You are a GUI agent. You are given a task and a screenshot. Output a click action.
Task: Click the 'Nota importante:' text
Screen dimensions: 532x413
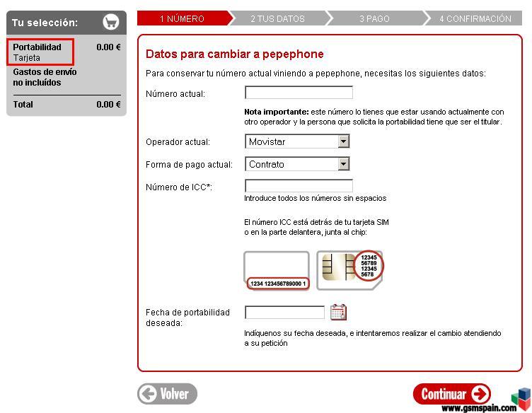pyautogui.click(x=276, y=112)
